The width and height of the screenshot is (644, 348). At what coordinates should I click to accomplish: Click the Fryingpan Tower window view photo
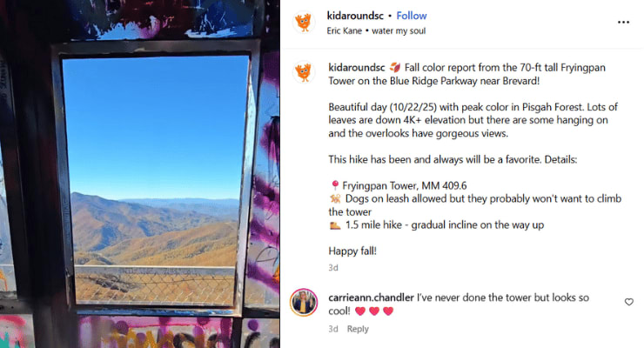pyautogui.click(x=140, y=174)
